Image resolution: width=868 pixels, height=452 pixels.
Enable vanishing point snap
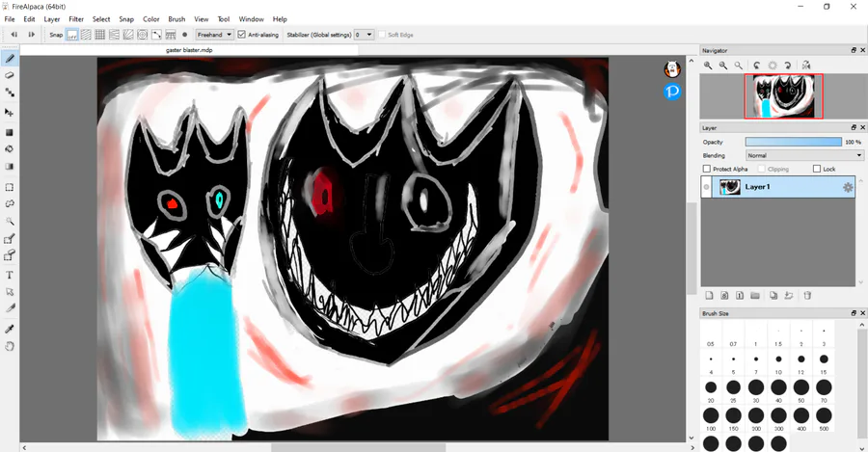114,35
